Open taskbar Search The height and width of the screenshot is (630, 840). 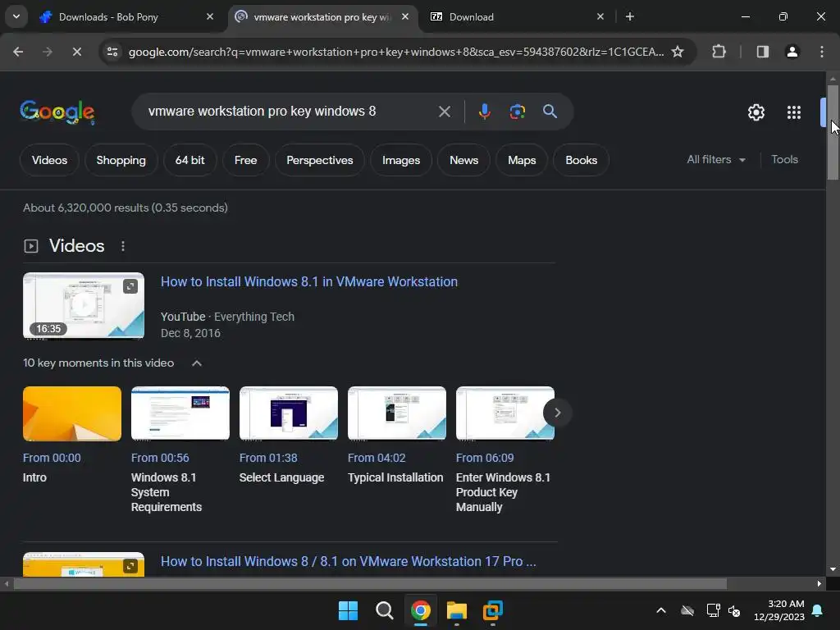384,610
